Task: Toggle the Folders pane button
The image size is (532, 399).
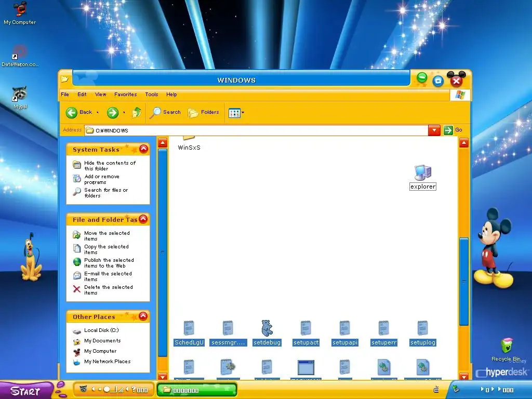Action: coord(204,112)
